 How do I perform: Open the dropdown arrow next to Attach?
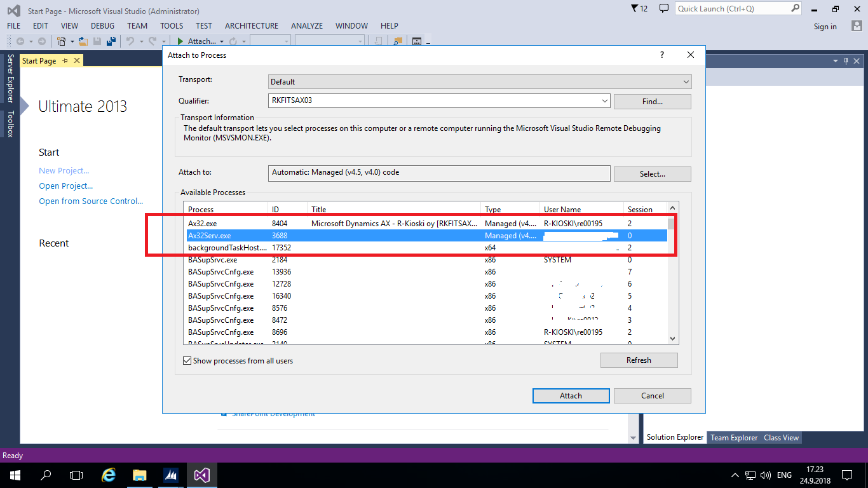coord(220,41)
